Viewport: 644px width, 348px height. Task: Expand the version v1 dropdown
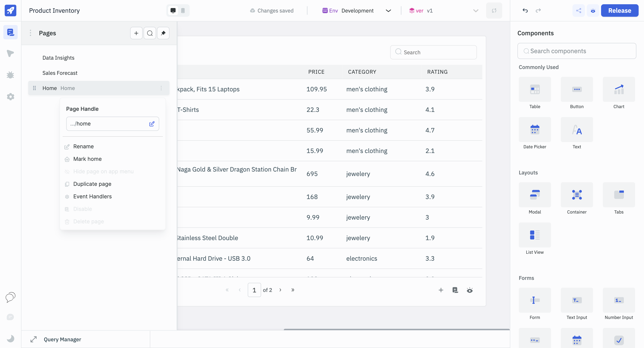(x=475, y=10)
